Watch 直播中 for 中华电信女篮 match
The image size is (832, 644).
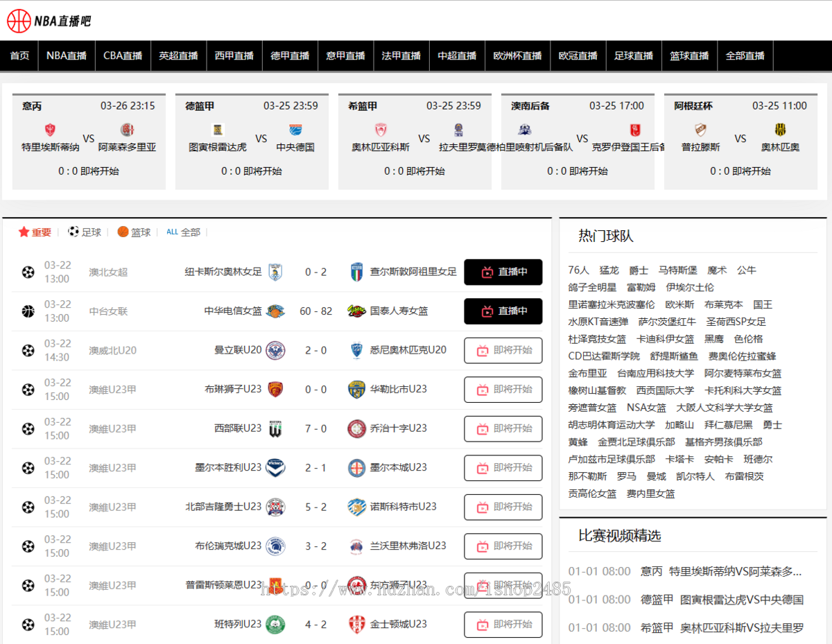coord(503,311)
